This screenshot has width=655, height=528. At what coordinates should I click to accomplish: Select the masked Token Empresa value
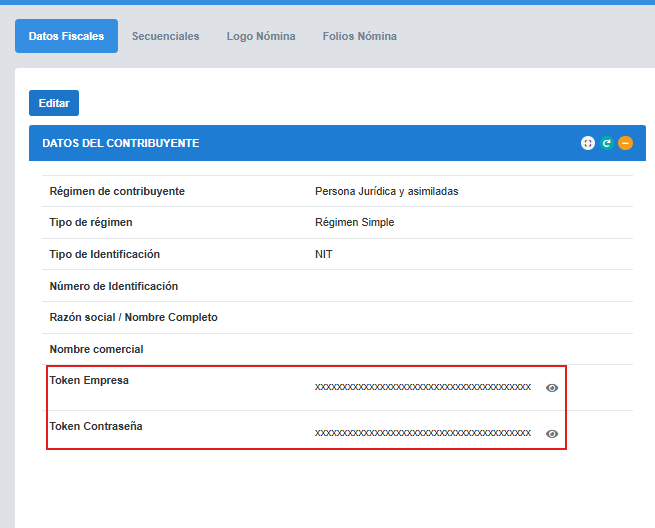pos(423,387)
